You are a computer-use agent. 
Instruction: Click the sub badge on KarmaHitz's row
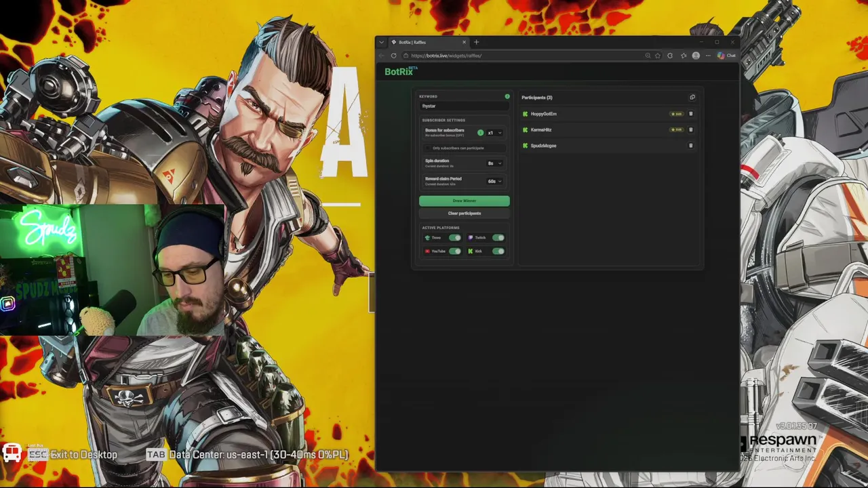pyautogui.click(x=676, y=129)
